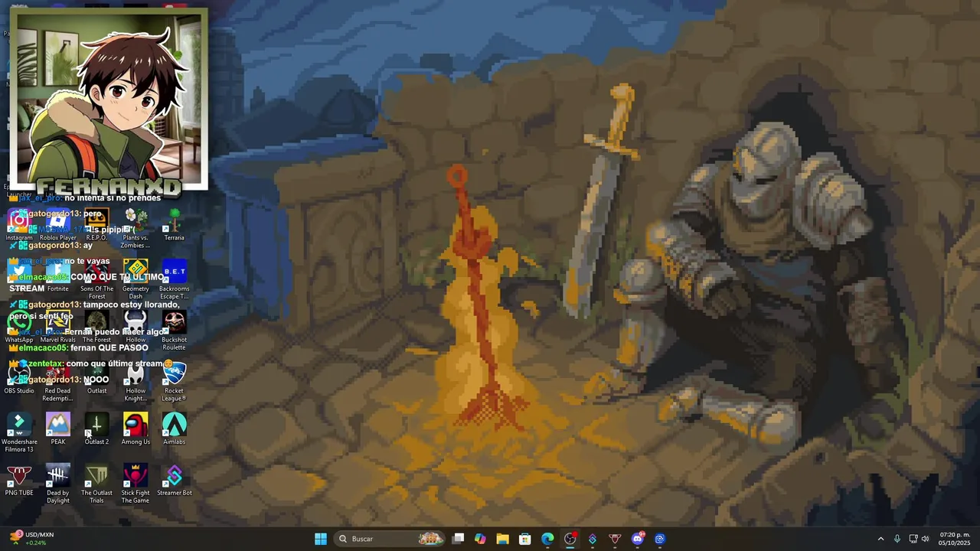This screenshot has height=551, width=980.
Task: Open File Explorer from the taskbar
Action: tap(502, 539)
